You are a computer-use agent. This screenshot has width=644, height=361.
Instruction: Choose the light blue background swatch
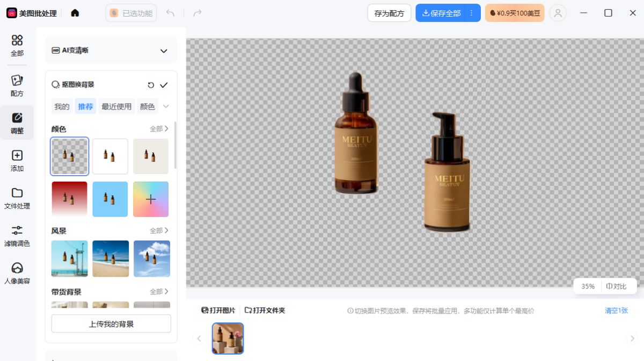110,199
